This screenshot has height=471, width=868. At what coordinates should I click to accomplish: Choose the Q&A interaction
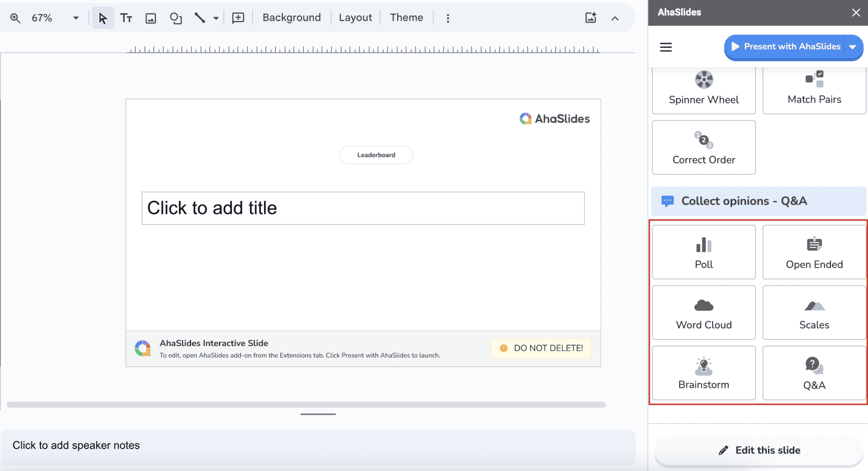tap(813, 372)
